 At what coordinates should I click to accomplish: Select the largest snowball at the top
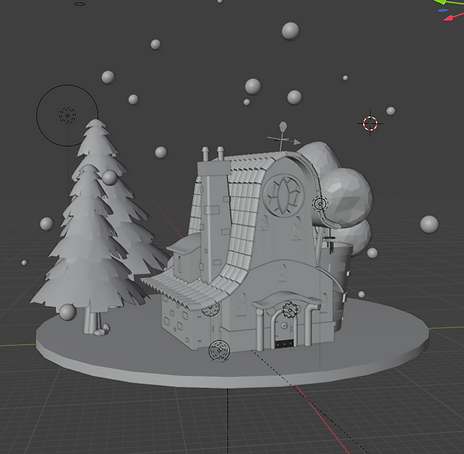tap(291, 31)
